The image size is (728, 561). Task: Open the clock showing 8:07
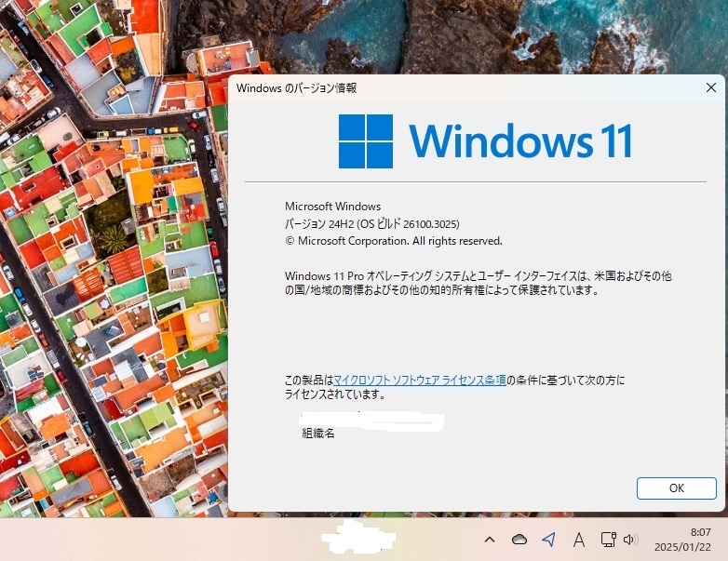pyautogui.click(x=701, y=532)
